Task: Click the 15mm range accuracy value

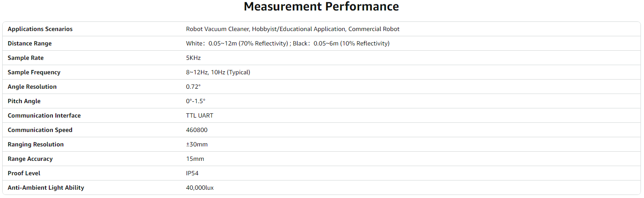Action: [x=195, y=159]
